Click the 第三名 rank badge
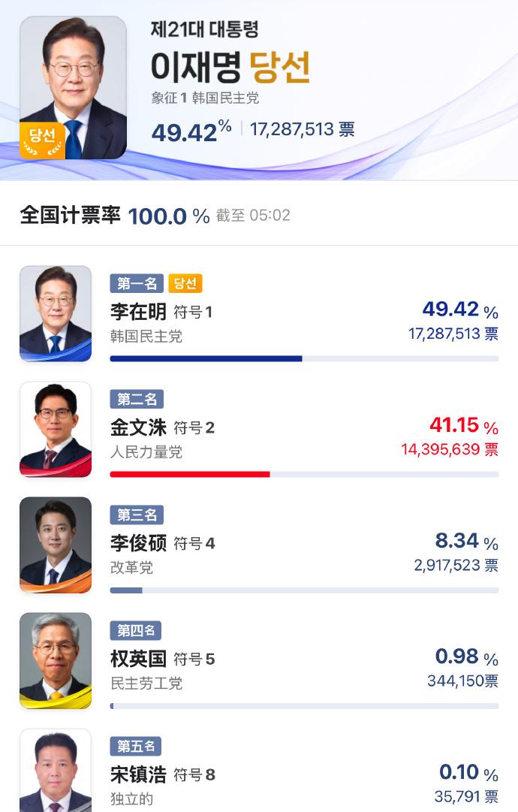518x812 pixels. (x=136, y=515)
